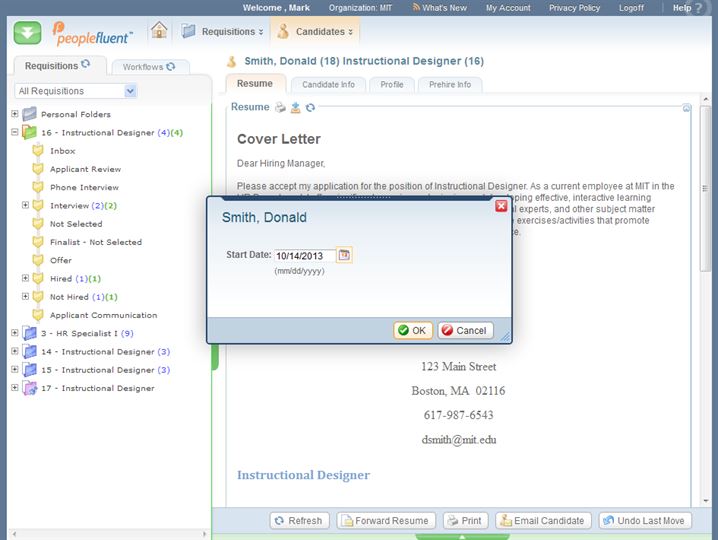
Task: Click the refresh icon beside Resume heading
Action: 311,107
